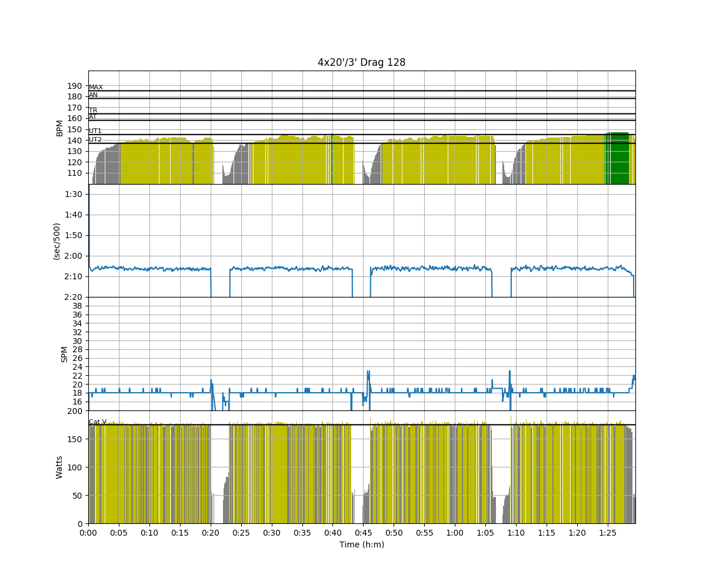This screenshot has width=706, height=588.
Task: Select the 0:45 time axis tick
Action: 363,533
